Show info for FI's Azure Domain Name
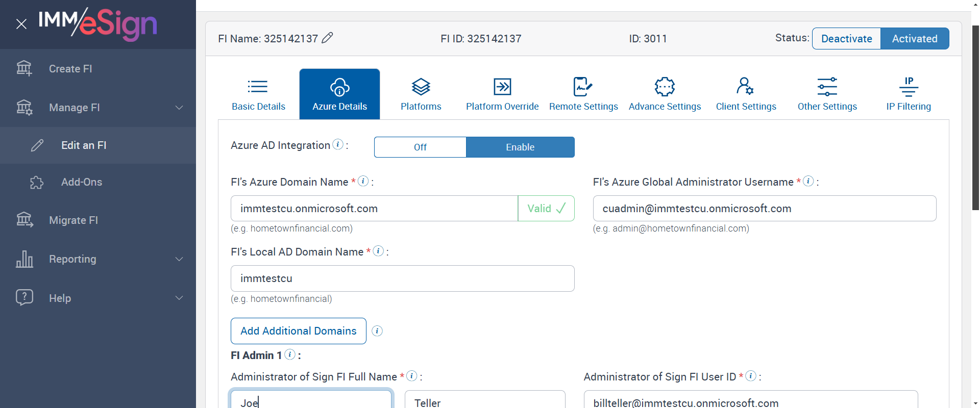This screenshot has height=408, width=980. (363, 181)
